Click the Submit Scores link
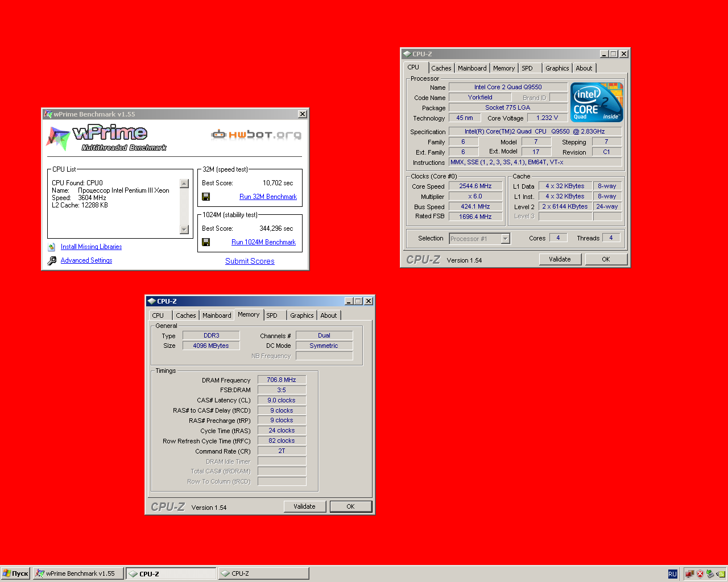 pos(250,261)
